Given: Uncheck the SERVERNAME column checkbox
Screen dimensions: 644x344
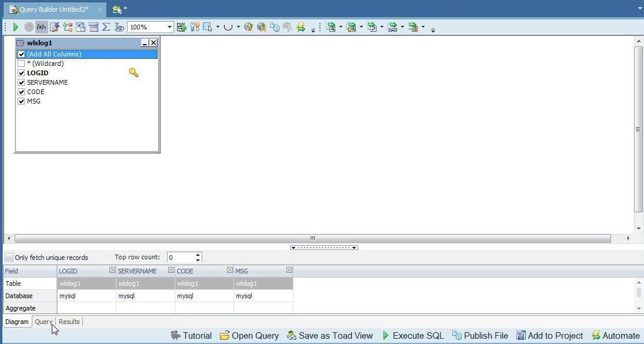Looking at the screenshot, I should [x=21, y=82].
